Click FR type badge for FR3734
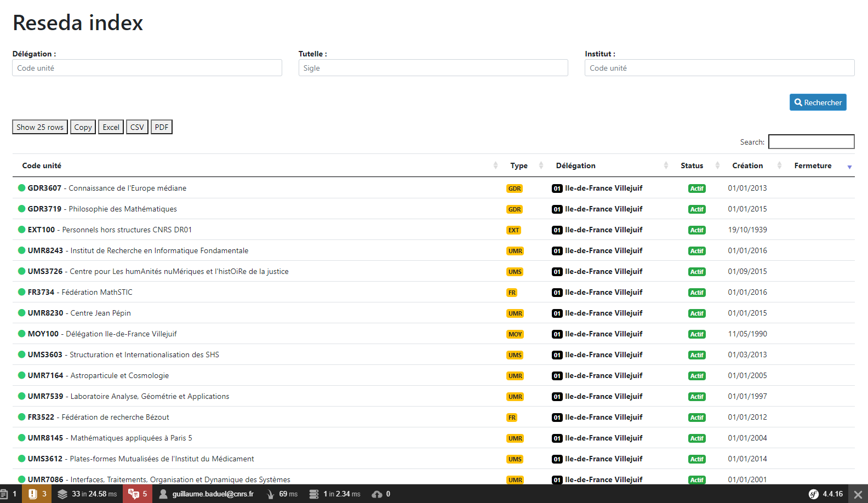 tap(512, 293)
